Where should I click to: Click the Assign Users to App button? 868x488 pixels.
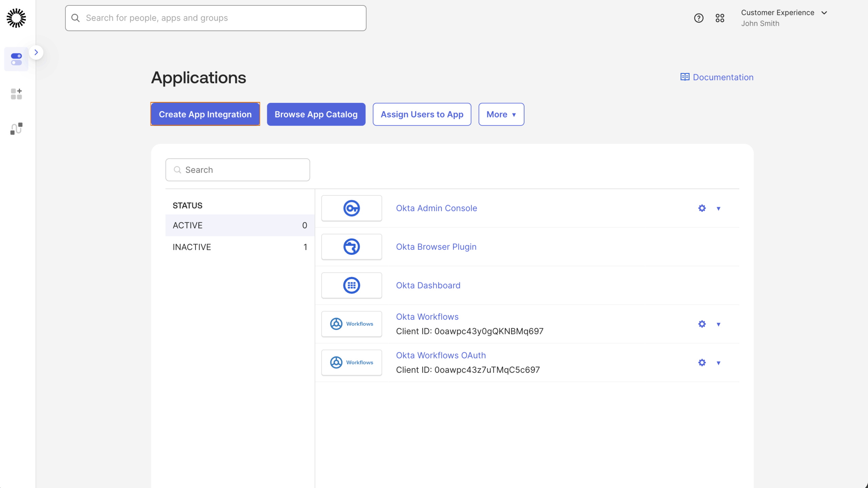pyautogui.click(x=422, y=114)
